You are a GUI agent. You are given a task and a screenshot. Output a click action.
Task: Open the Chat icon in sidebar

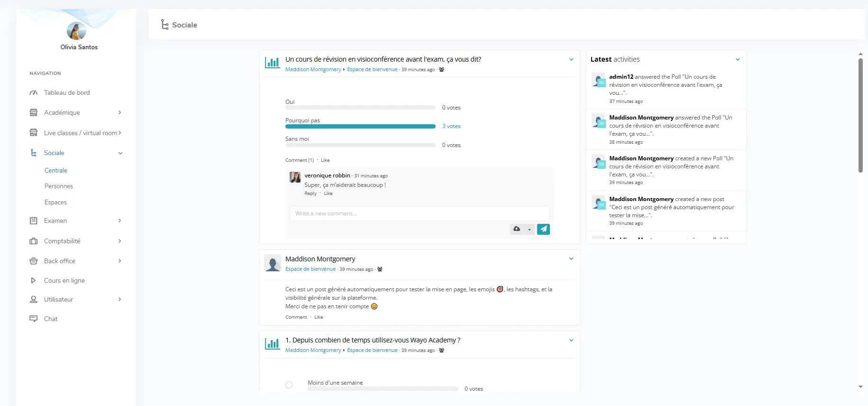point(34,319)
